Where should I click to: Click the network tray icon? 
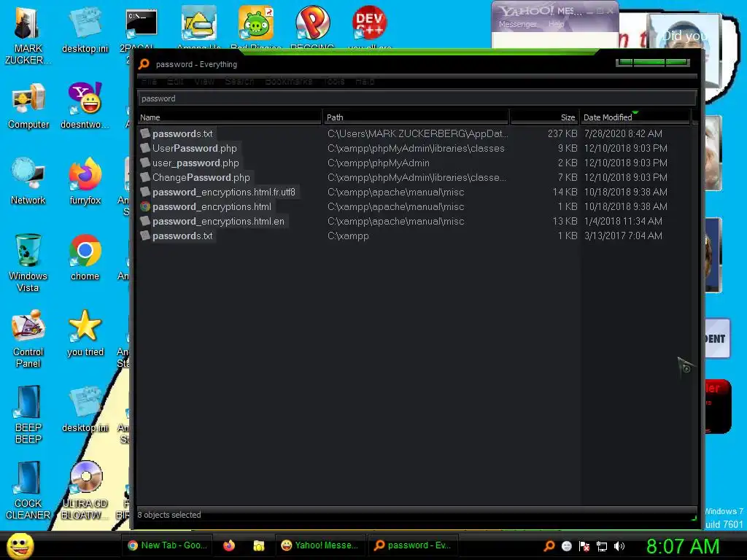click(x=602, y=546)
